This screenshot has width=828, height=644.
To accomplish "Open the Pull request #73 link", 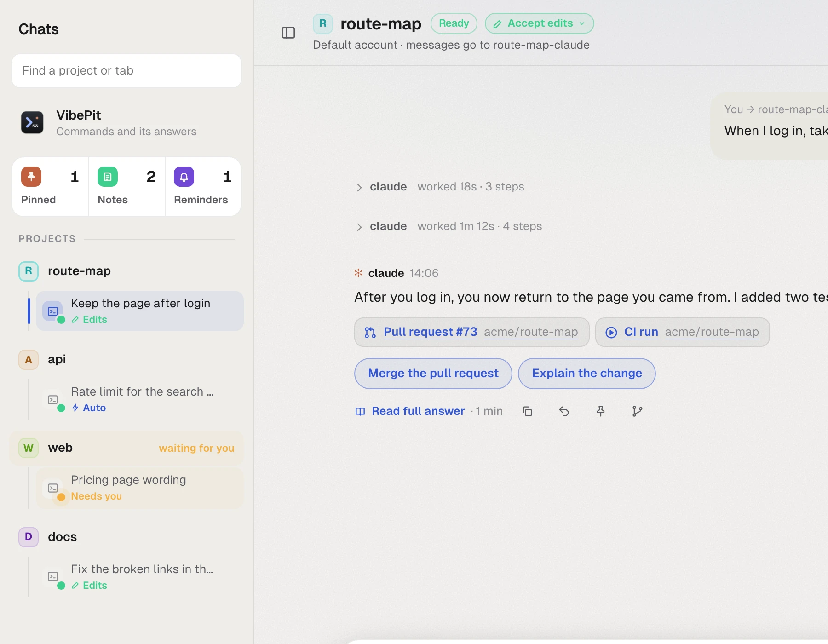I will (x=472, y=332).
